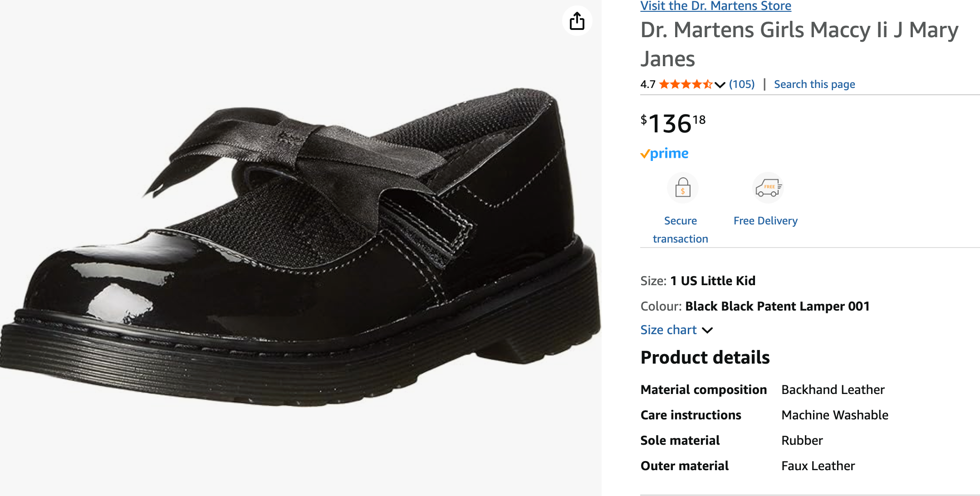Open the 105 customer reviews link
The image size is (980, 496).
742,84
